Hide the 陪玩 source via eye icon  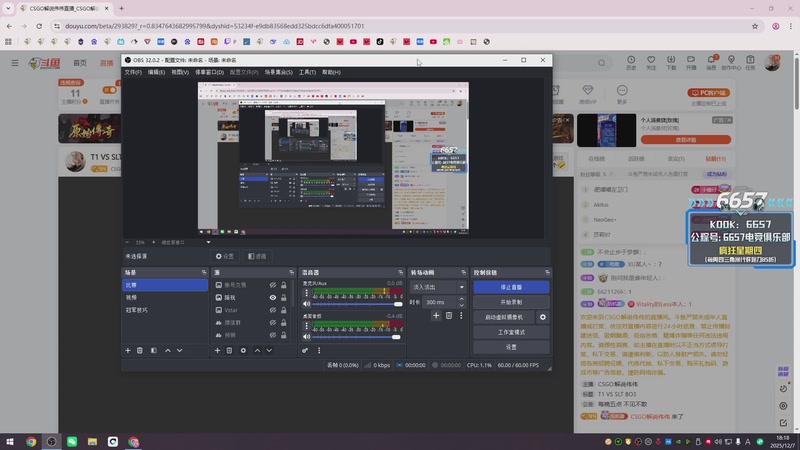(x=273, y=297)
